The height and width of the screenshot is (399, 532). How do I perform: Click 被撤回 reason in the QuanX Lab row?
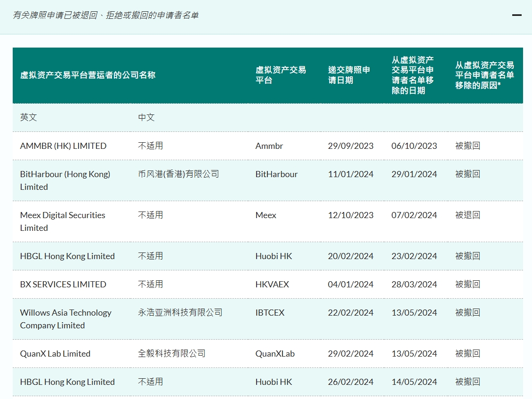[x=468, y=353]
